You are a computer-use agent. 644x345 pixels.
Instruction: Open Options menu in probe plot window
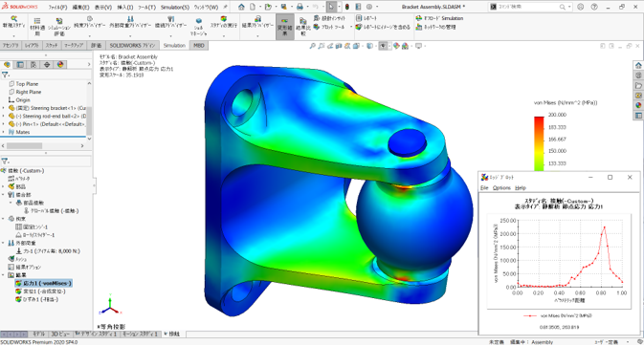[501, 188]
